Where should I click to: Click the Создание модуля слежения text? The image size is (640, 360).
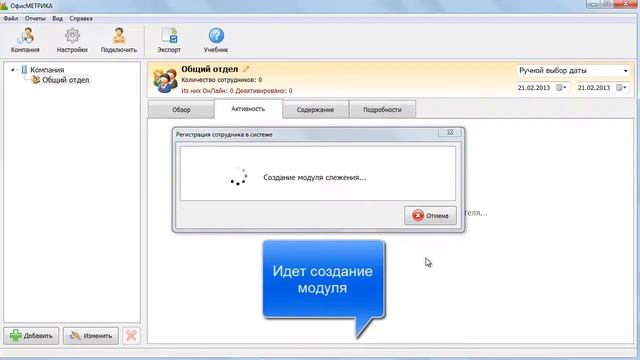(x=315, y=178)
